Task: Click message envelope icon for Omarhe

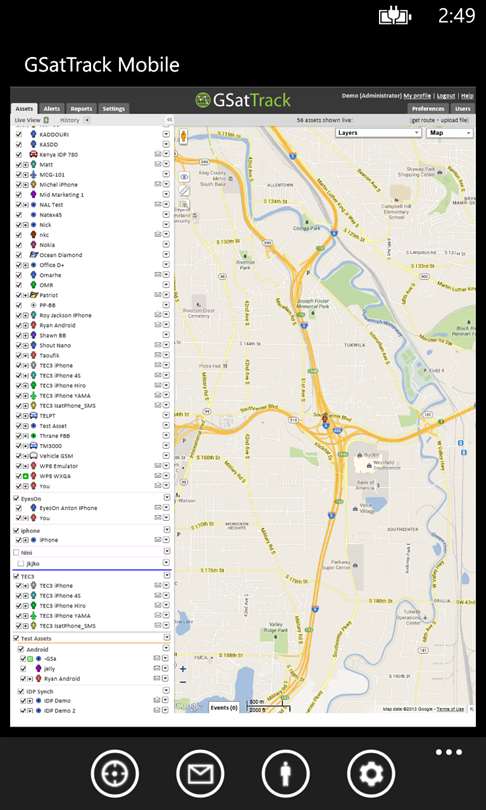Action: coord(158,275)
